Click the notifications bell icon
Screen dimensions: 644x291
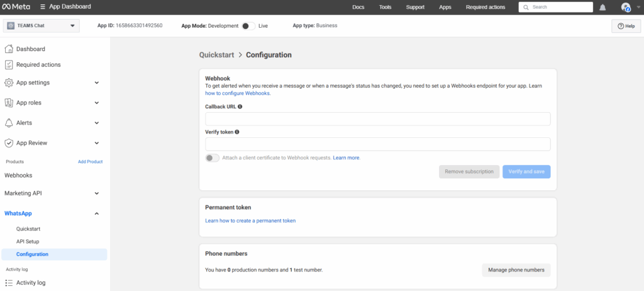(x=603, y=8)
